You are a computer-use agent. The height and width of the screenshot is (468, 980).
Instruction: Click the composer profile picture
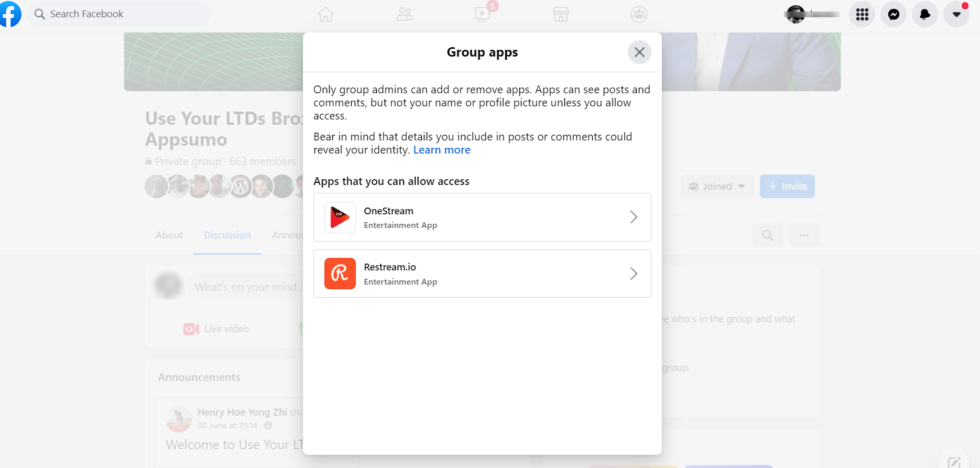point(168,286)
